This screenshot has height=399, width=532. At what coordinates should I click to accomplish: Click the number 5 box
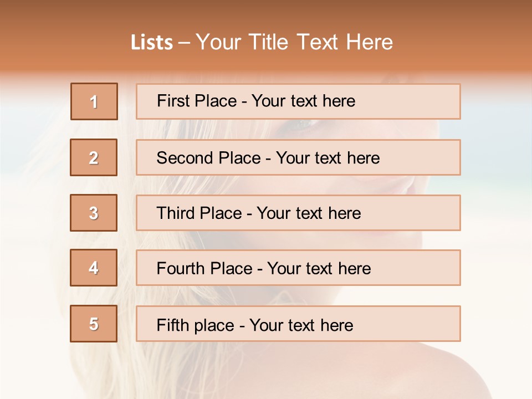point(94,324)
